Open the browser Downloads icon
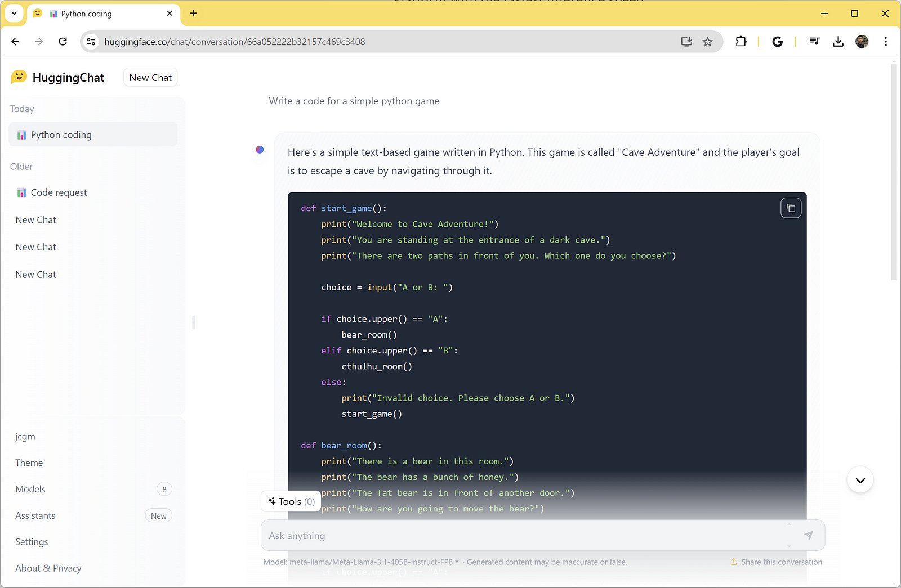 838,41
